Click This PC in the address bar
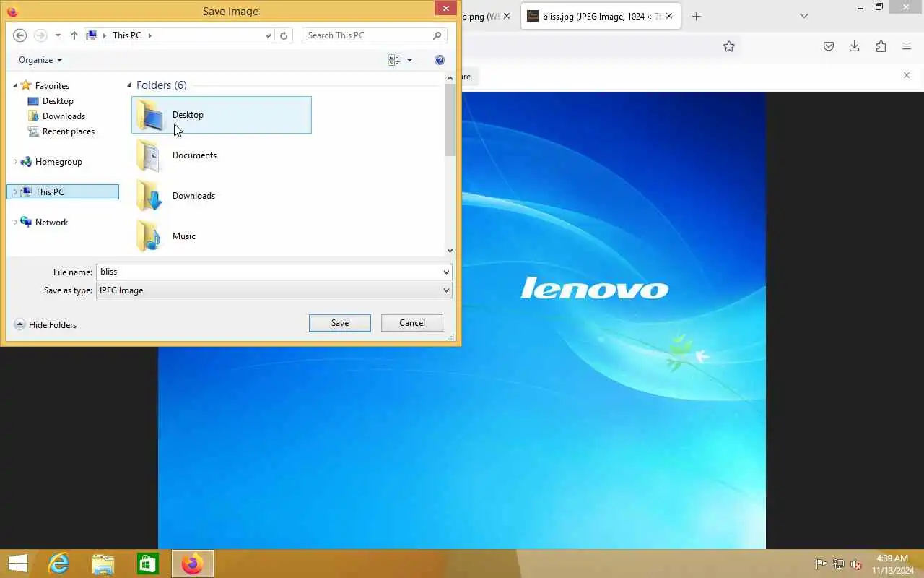This screenshot has width=924, height=578. [x=127, y=35]
